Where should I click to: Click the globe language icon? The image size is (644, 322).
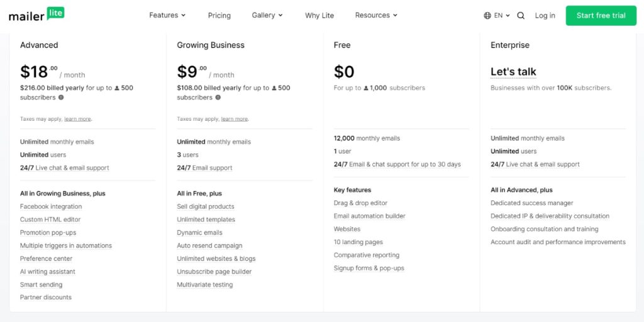487,16
